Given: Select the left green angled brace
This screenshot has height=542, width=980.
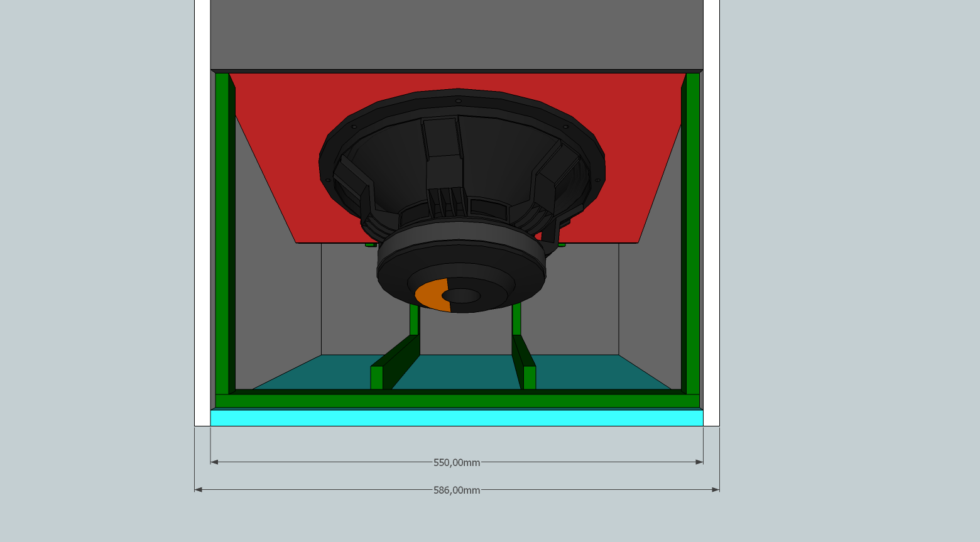Looking at the screenshot, I should (x=395, y=362).
